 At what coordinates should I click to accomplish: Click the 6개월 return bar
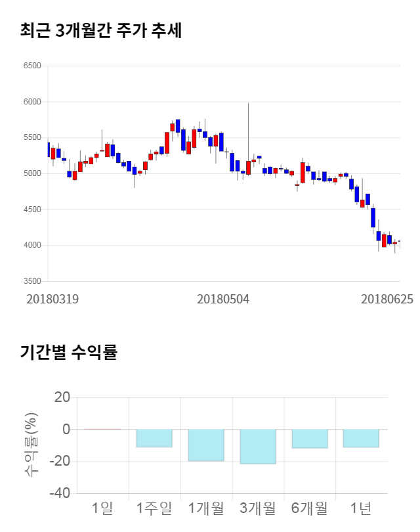[310, 439]
